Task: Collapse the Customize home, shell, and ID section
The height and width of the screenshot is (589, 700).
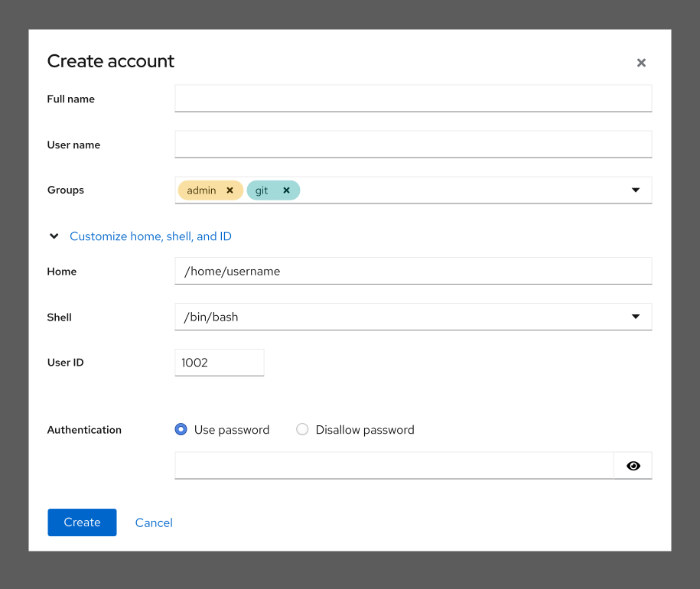Action: [54, 236]
